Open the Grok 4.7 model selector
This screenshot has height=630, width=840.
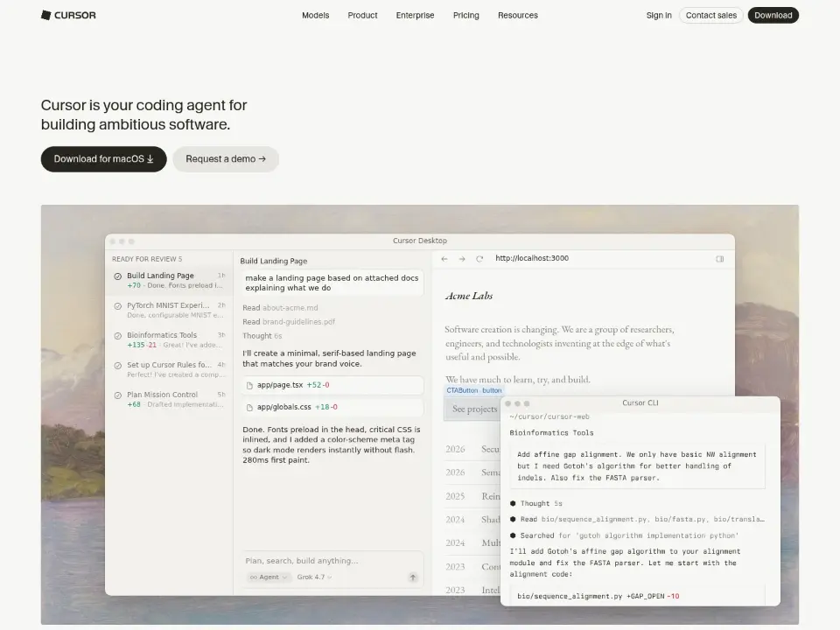[x=314, y=577]
